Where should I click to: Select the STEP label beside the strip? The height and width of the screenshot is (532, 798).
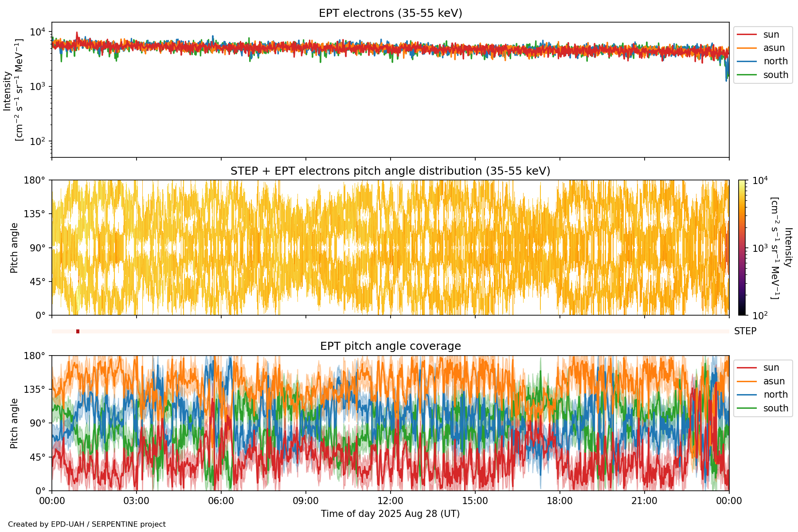[745, 331]
